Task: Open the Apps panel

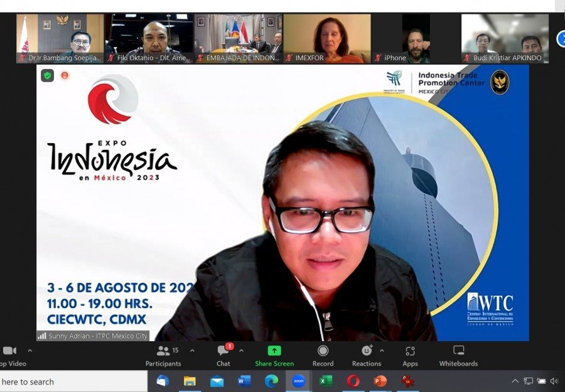Action: [x=410, y=351]
